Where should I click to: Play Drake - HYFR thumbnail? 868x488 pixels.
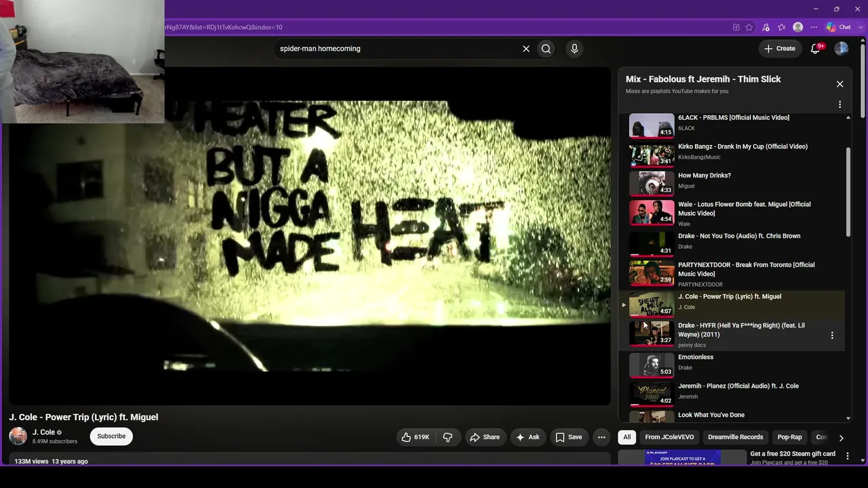(x=652, y=333)
